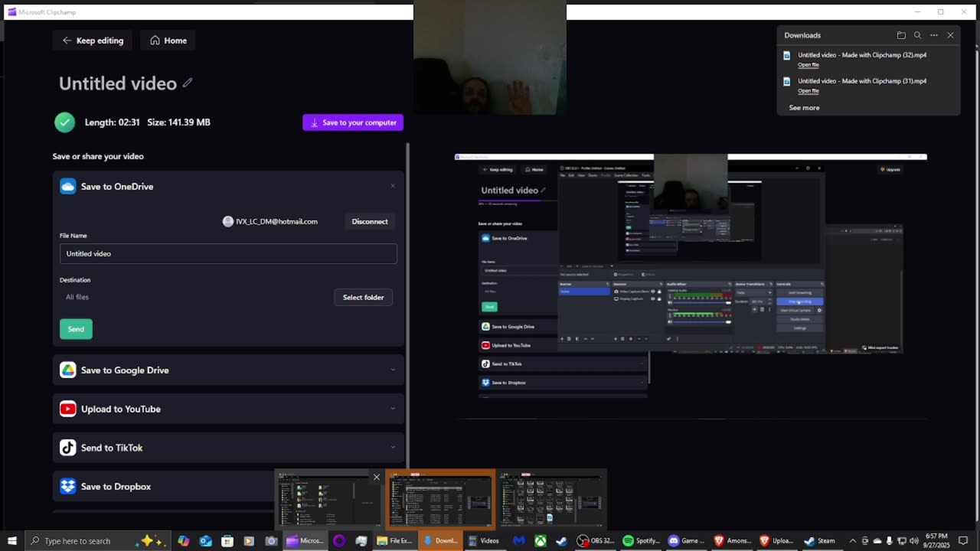Click the Google Drive icon
The height and width of the screenshot is (551, 980).
click(68, 370)
